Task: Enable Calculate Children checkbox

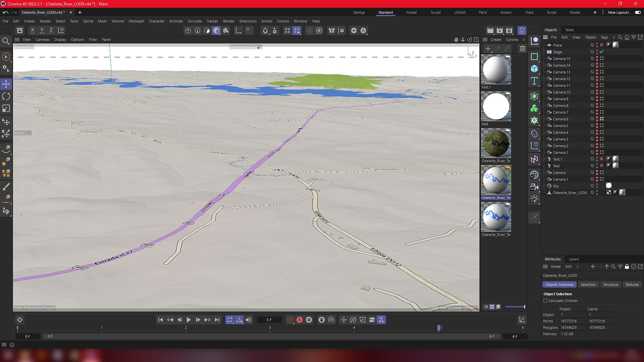Action: click(x=545, y=301)
